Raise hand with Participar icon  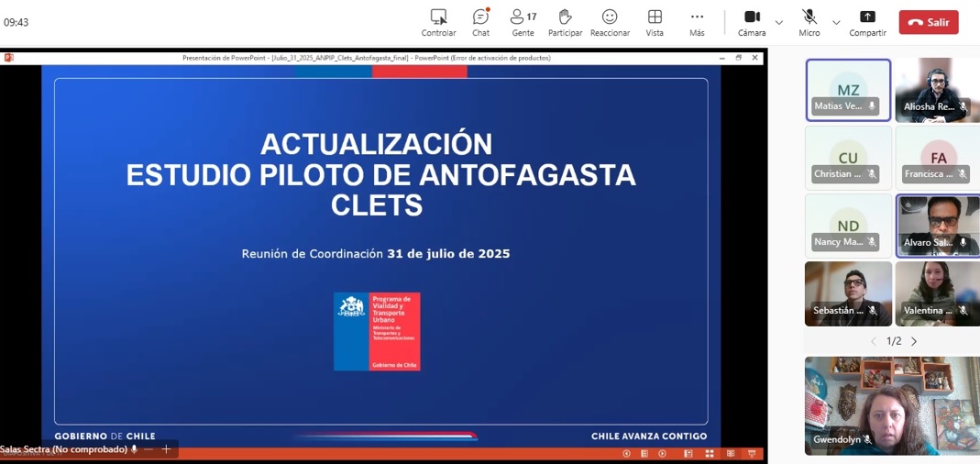coord(565,22)
